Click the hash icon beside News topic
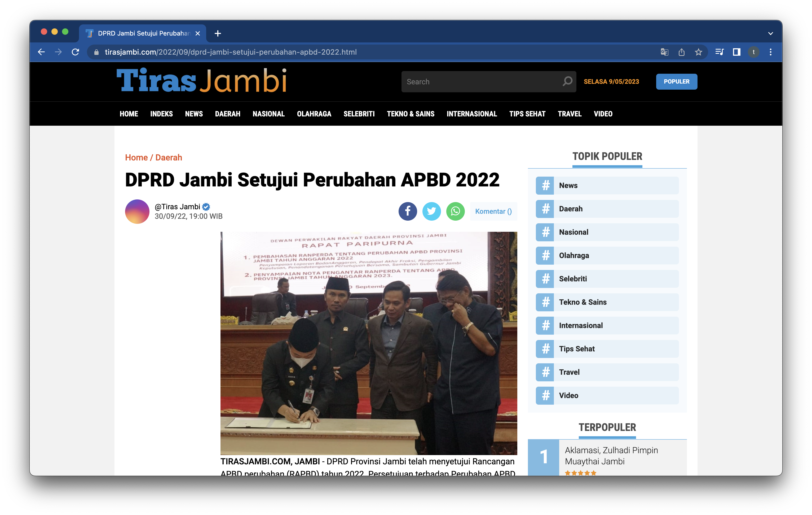 click(545, 185)
